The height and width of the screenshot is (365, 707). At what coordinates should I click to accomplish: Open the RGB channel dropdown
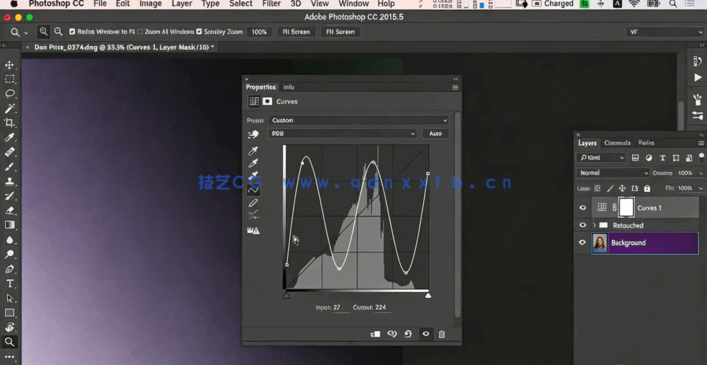click(342, 134)
